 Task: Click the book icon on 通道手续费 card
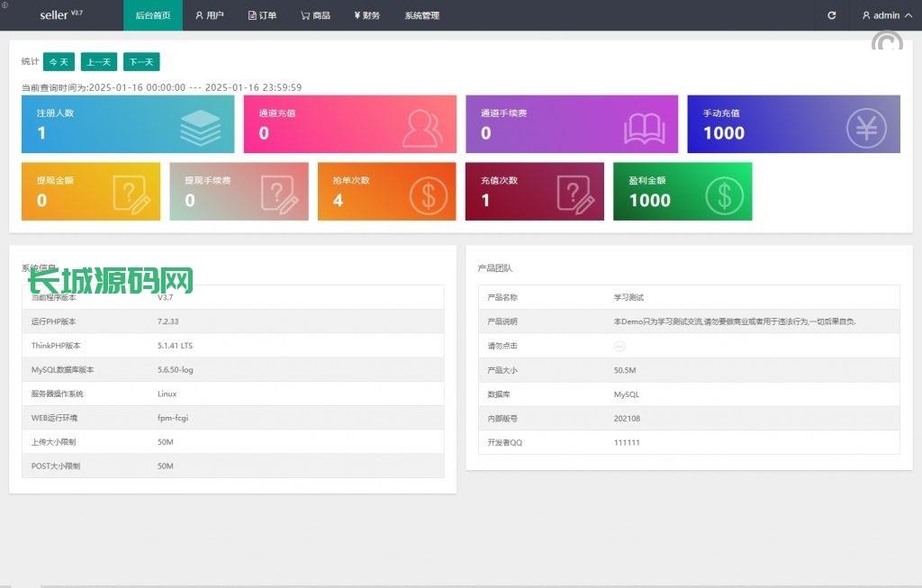pos(645,128)
